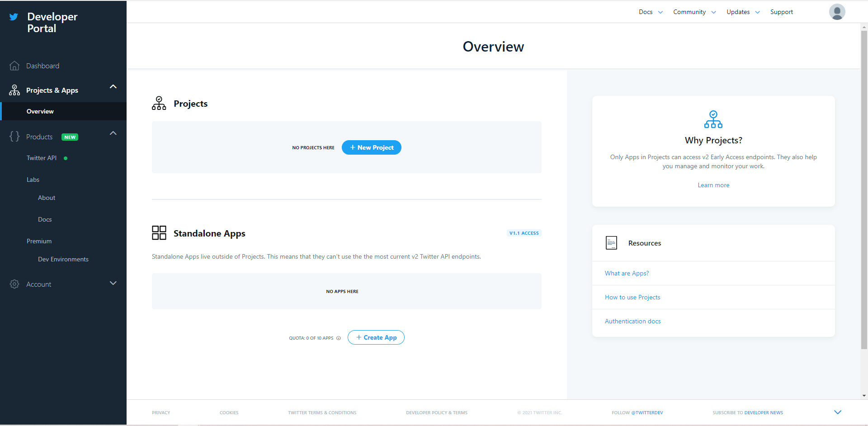The image size is (868, 426).
Task: Collapse the Projects & Apps section
Action: [x=113, y=87]
